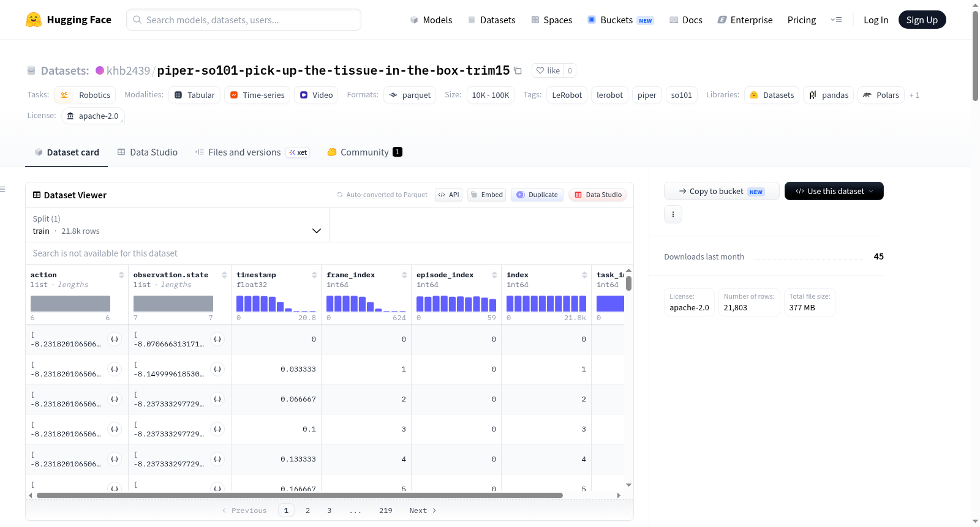Open the API button in Dataset Viewer
This screenshot has width=980, height=527.
[x=448, y=195]
